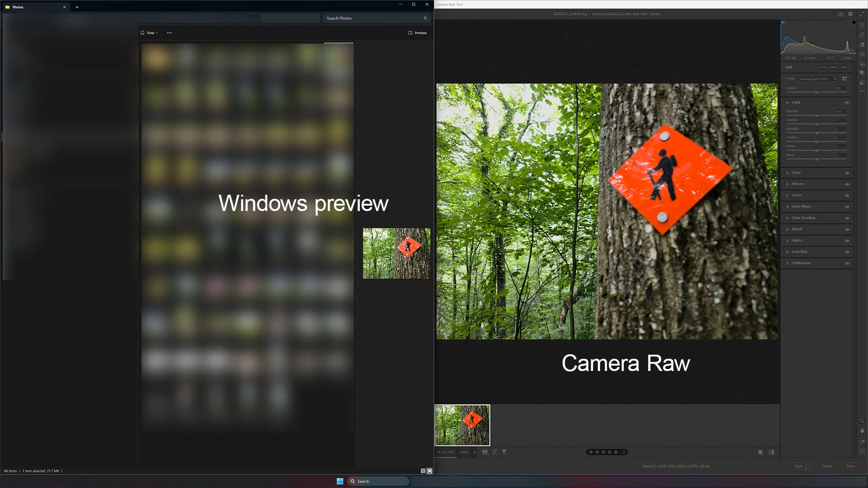Select the Red Eye removal tool

coord(862,64)
